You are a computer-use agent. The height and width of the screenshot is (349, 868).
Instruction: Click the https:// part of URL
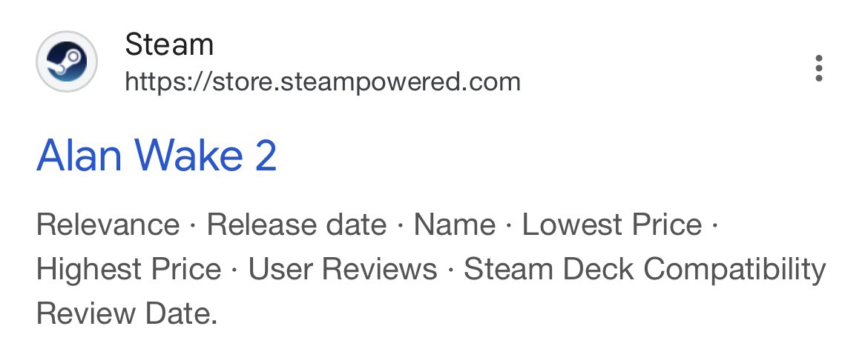coord(168,82)
